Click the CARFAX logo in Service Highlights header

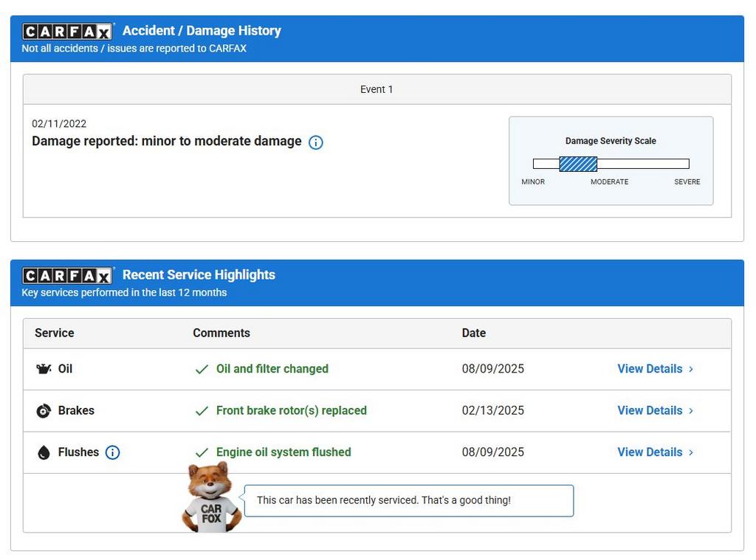[67, 275]
